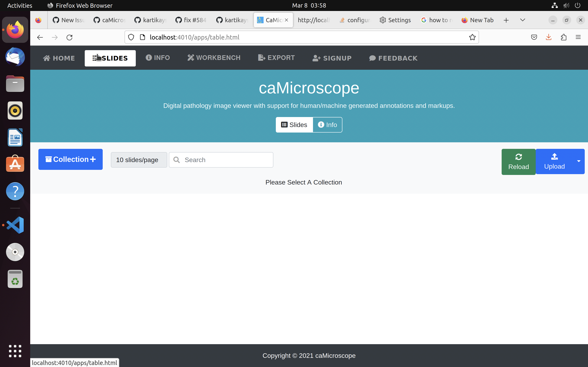The height and width of the screenshot is (367, 588).
Task: Select the Export nav item
Action: pos(276,58)
